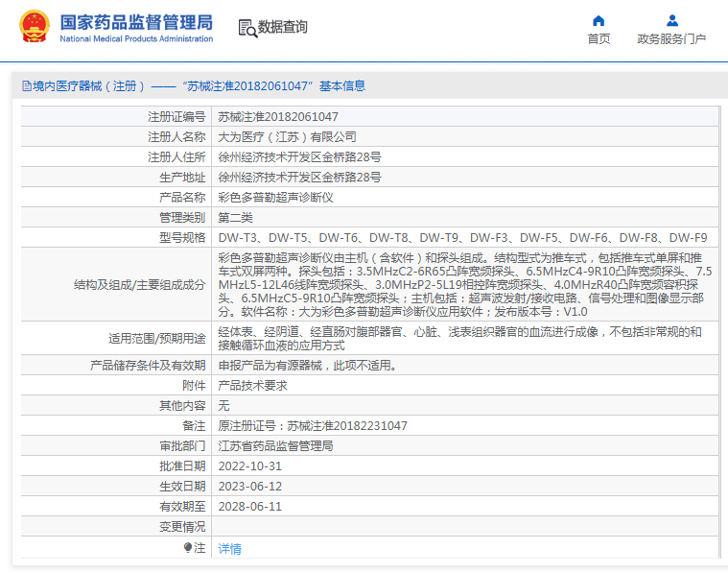Viewport: 728px width, 573px height.
Task: Click the 境内医疗器械（注册）基本信息 header
Action: click(x=194, y=86)
